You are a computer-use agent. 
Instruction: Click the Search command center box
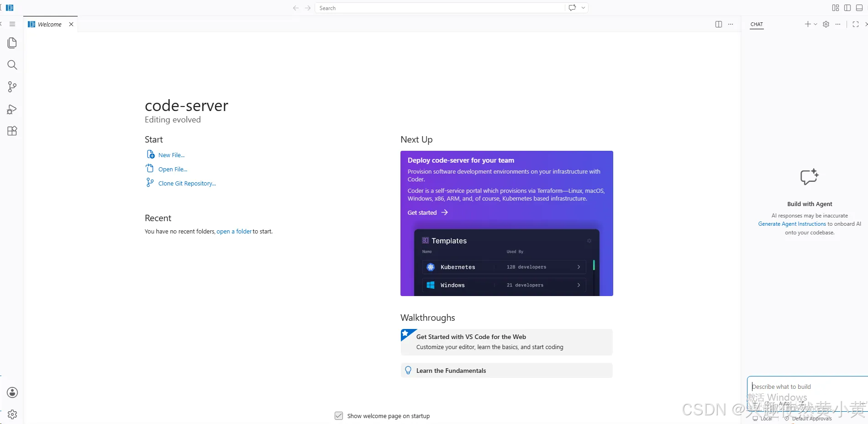click(440, 8)
